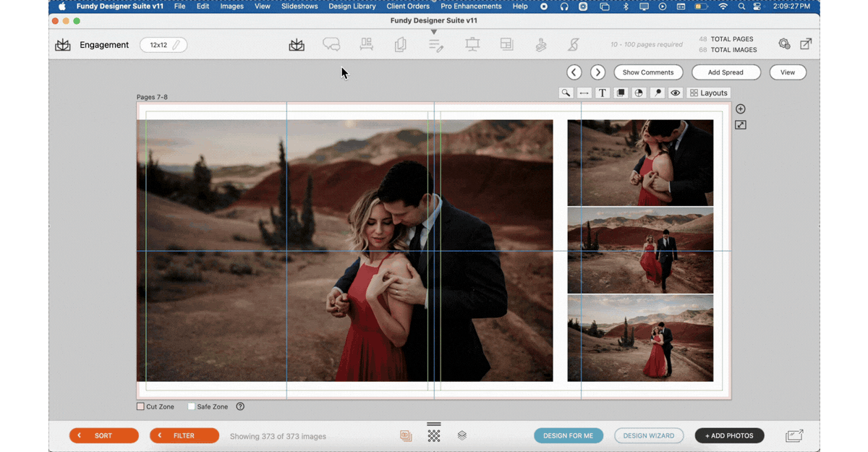Screen dimensions: 868x452
Task: Open the collage layout tool
Action: (x=506, y=45)
